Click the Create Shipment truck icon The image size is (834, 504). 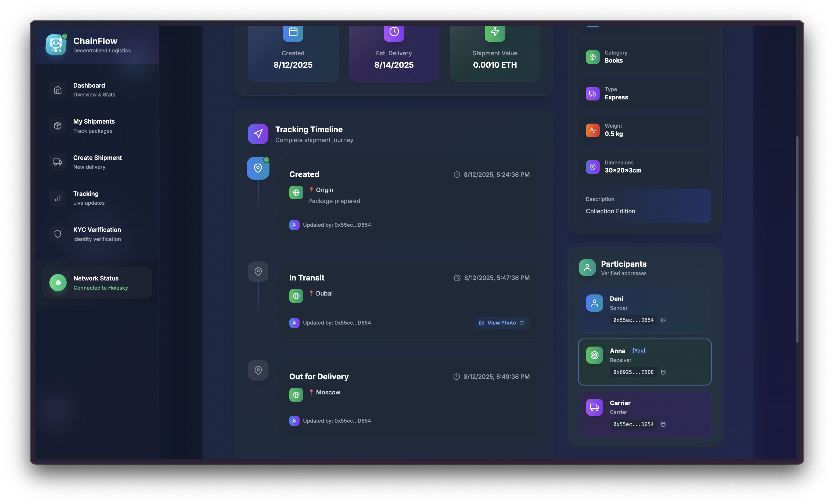[58, 162]
